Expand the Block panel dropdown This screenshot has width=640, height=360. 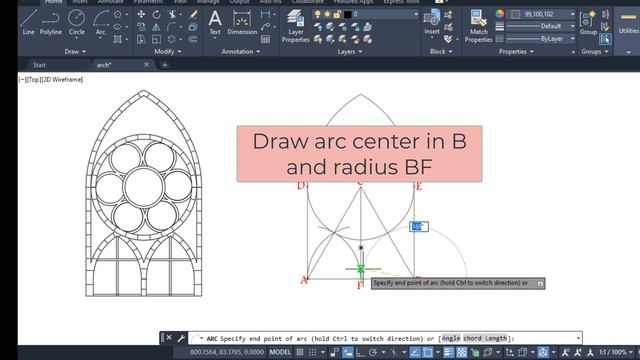click(x=441, y=51)
